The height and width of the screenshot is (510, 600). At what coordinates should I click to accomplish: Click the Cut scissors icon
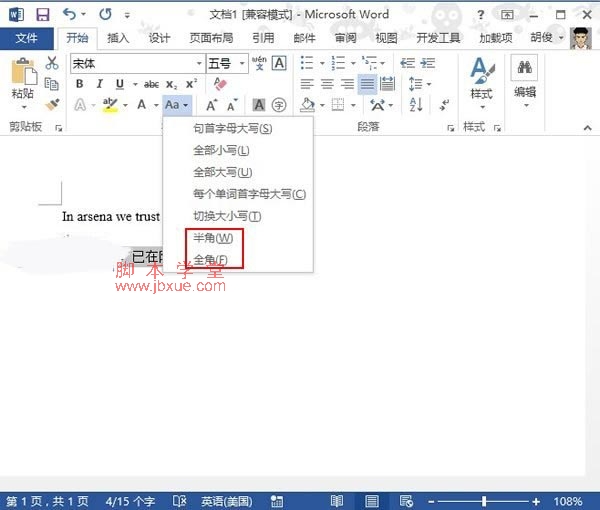click(52, 63)
